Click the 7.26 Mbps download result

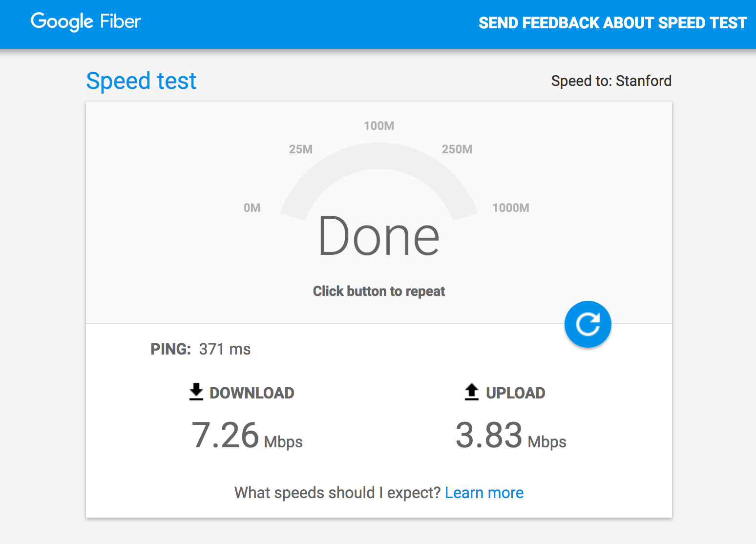247,436
